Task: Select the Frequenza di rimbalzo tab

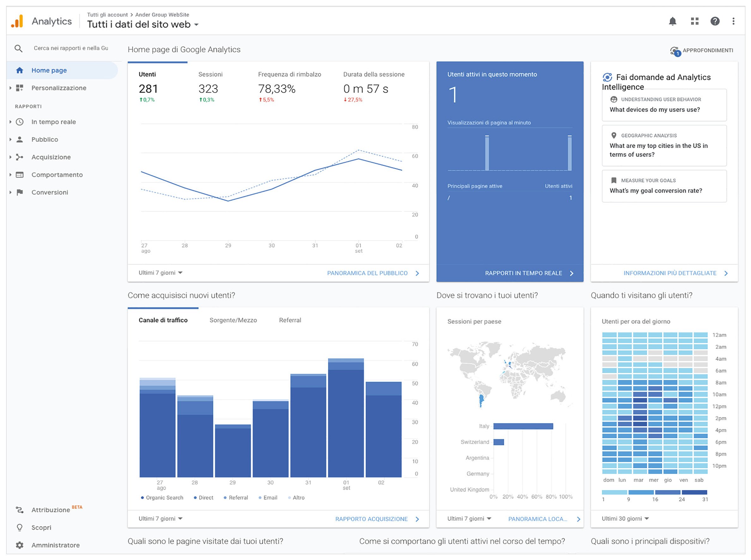Action: (289, 87)
